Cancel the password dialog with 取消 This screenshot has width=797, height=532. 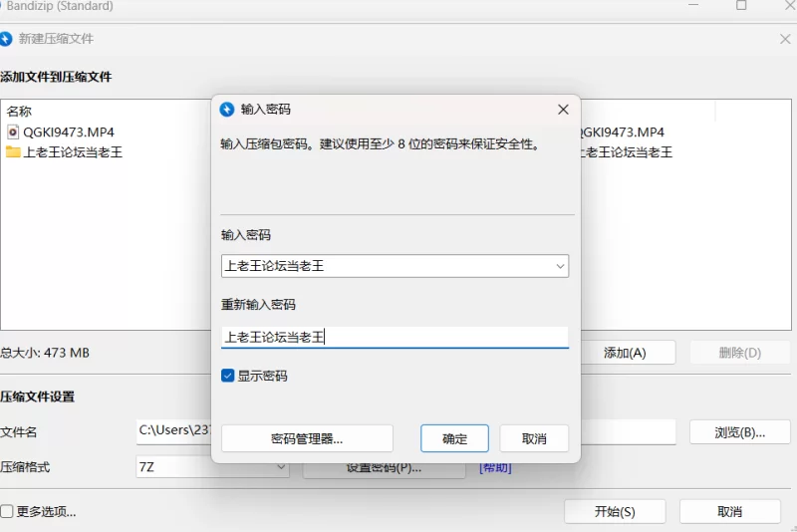point(534,438)
